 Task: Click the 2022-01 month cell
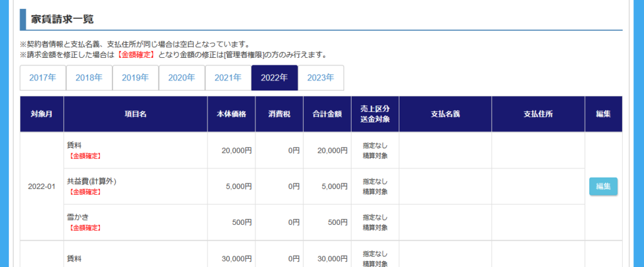[42, 186]
